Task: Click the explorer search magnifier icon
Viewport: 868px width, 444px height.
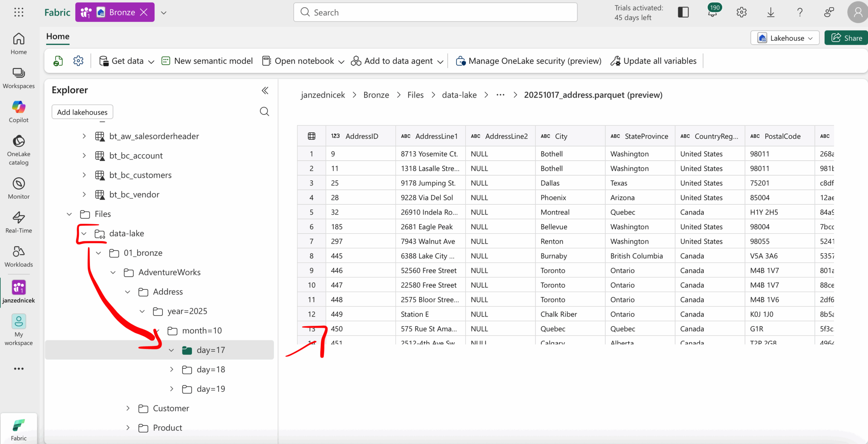Action: tap(264, 112)
